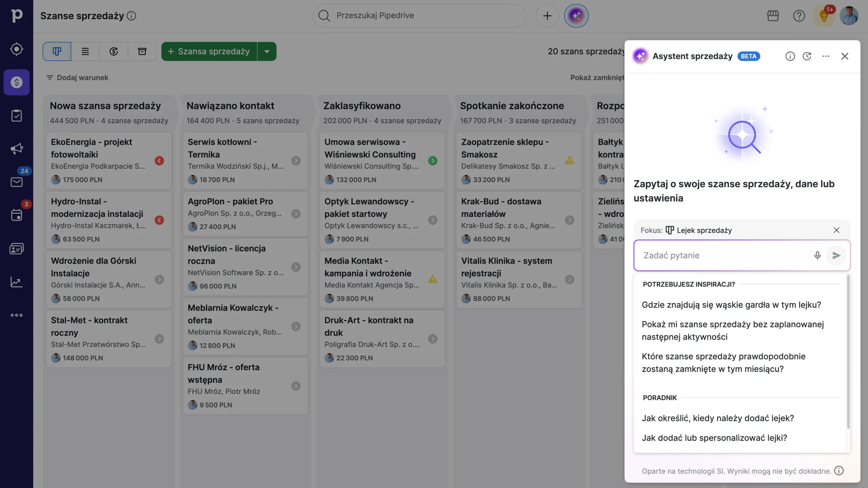Remove the Lejek sprzedaży focus chip
868x488 pixels.
point(836,230)
